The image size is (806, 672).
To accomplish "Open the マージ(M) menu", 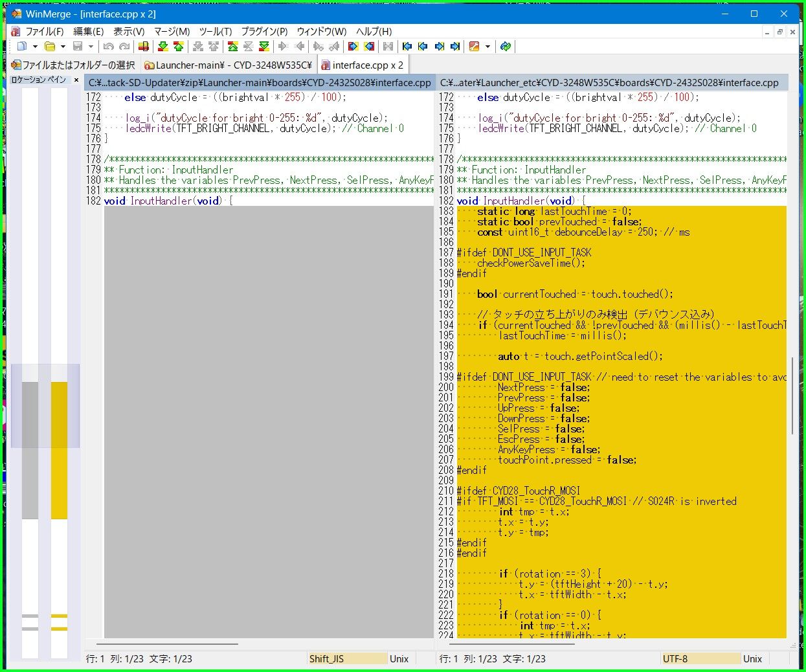I will coord(172,31).
